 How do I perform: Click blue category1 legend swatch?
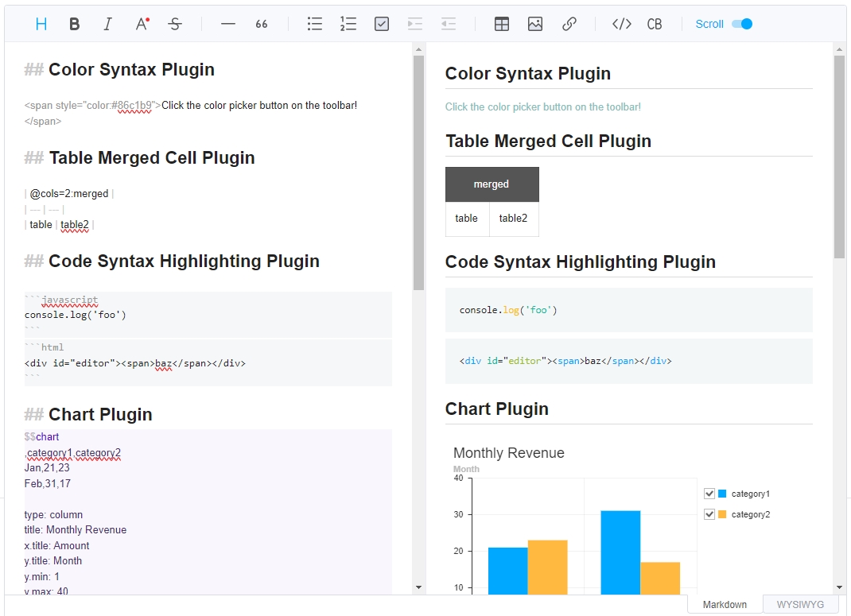coord(722,494)
